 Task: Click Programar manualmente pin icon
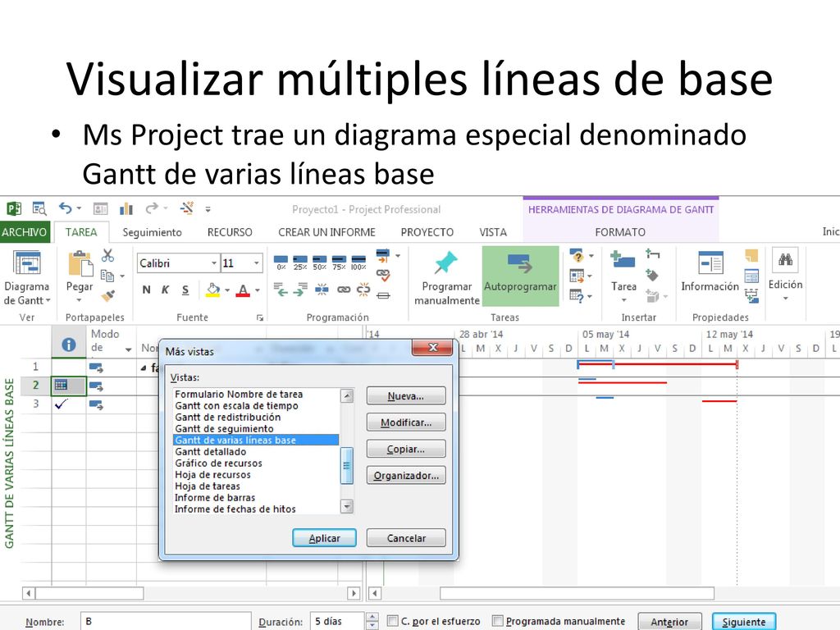click(445, 262)
